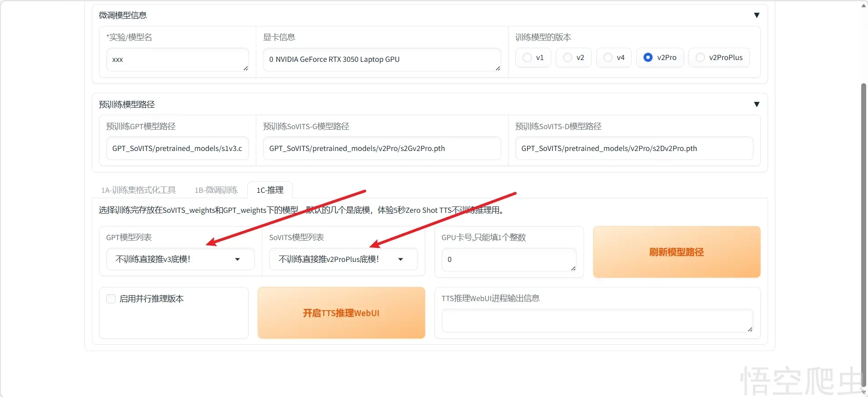Select the v1 model version
Image resolution: width=868 pixels, height=397 pixels.
(x=527, y=58)
